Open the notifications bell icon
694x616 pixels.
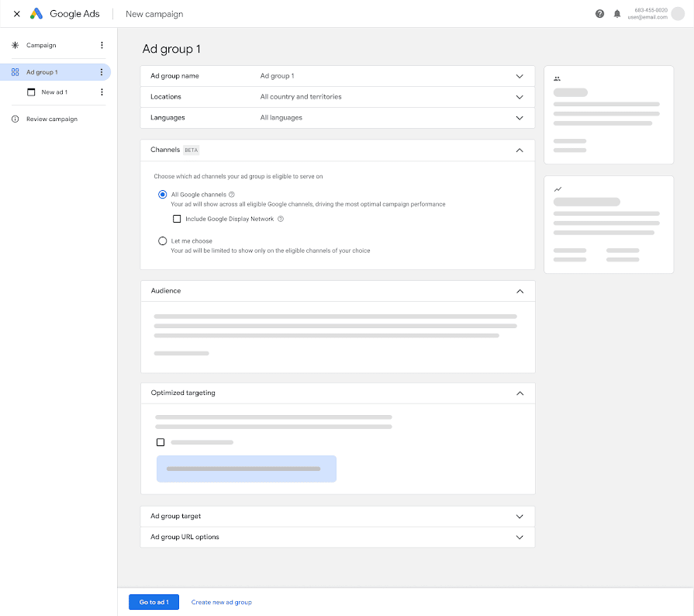tap(617, 14)
